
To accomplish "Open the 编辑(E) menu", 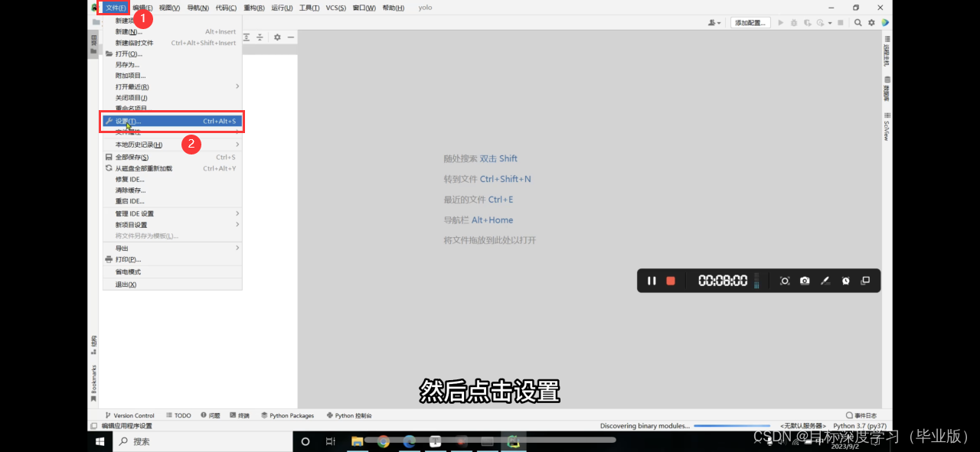I will point(142,8).
